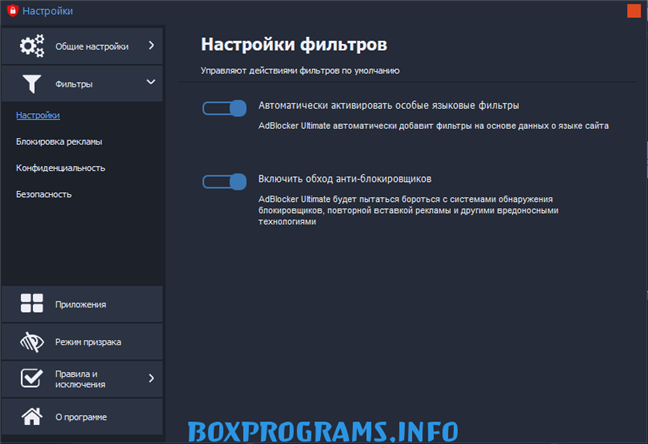
Task: Click the house icon for О программе
Action: (32, 416)
